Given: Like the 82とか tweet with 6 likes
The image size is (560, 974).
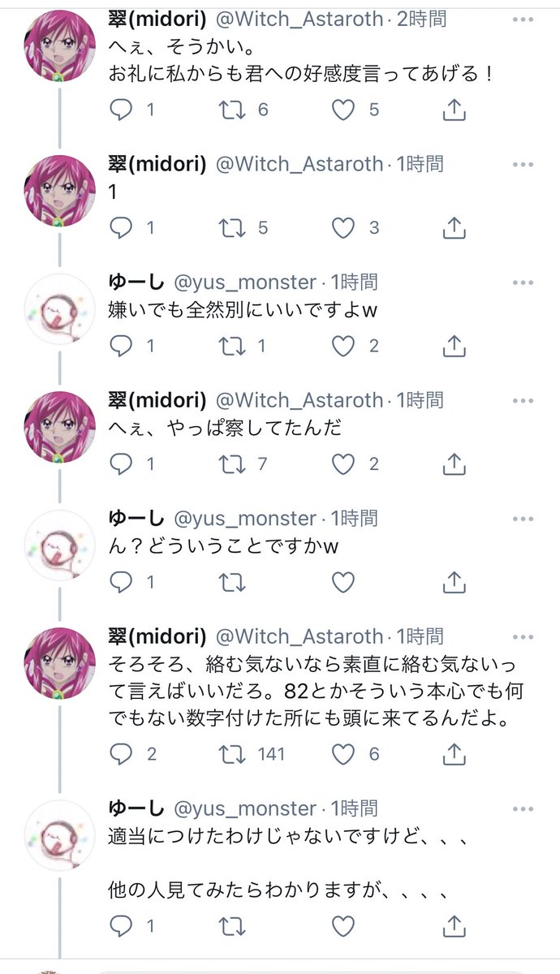Looking at the screenshot, I should click(x=344, y=754).
